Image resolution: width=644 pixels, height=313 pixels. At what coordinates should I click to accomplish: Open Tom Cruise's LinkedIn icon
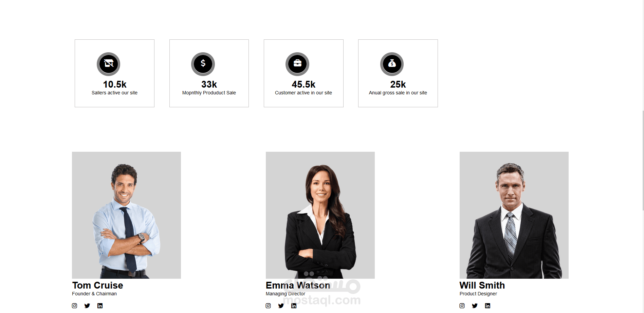100,306
